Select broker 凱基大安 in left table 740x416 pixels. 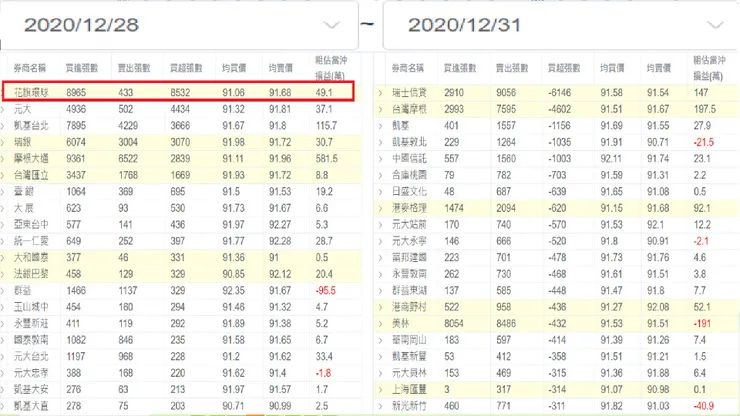31,390
